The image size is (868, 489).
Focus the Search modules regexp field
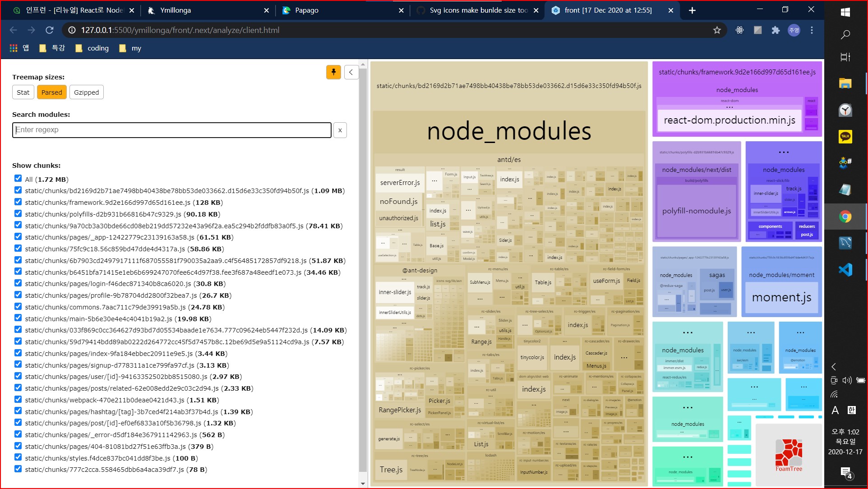(x=172, y=130)
